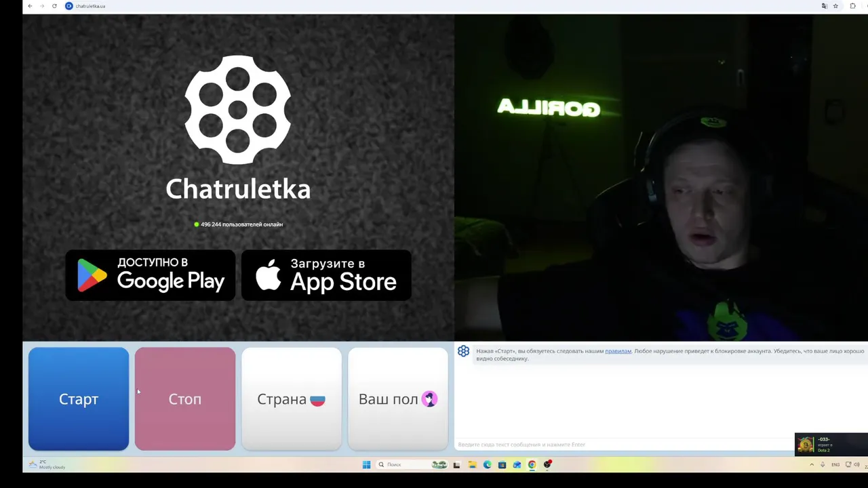This screenshot has height=488, width=868.
Task: Click the Dota 2 friend notification popup
Action: pyautogui.click(x=831, y=444)
